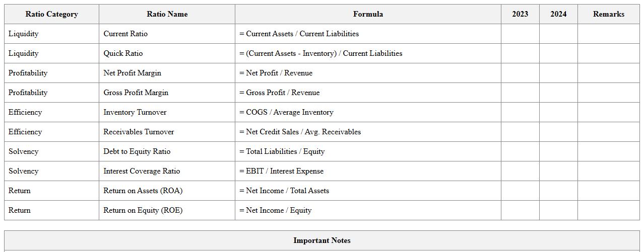Click the Ratio Name column header
Image resolution: width=644 pixels, height=252 pixels.
(167, 14)
